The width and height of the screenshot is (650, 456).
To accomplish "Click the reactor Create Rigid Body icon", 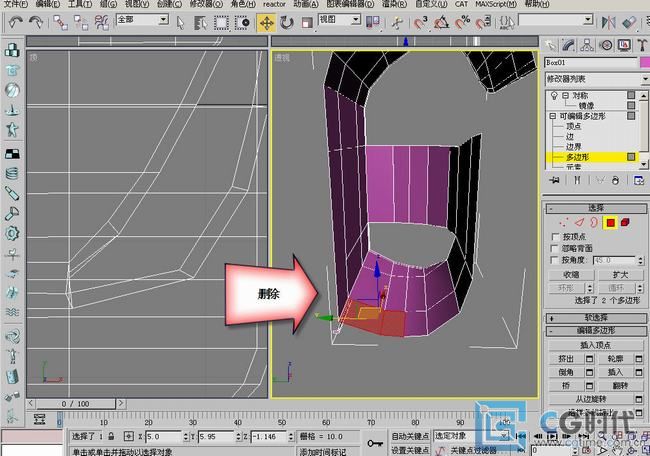I will (x=12, y=50).
